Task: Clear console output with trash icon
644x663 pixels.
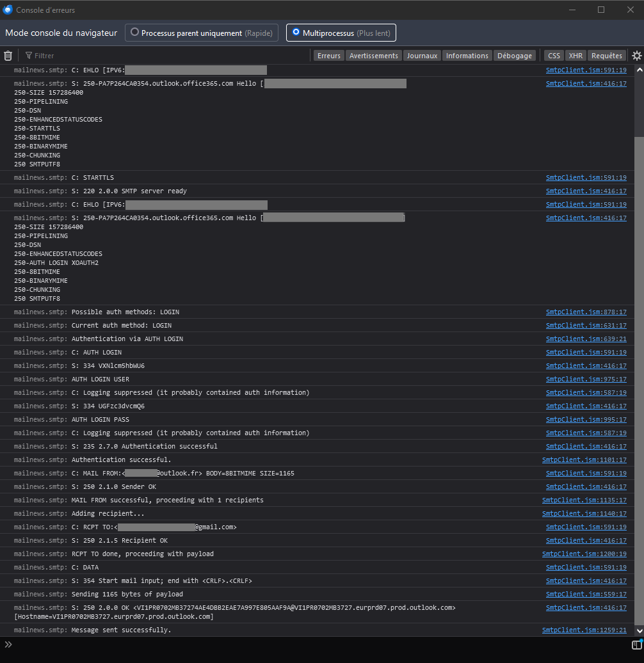Action: (8, 56)
